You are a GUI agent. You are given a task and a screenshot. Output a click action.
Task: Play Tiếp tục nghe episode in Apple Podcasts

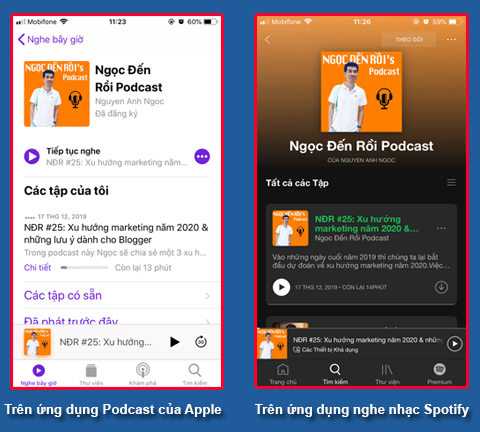(32, 156)
